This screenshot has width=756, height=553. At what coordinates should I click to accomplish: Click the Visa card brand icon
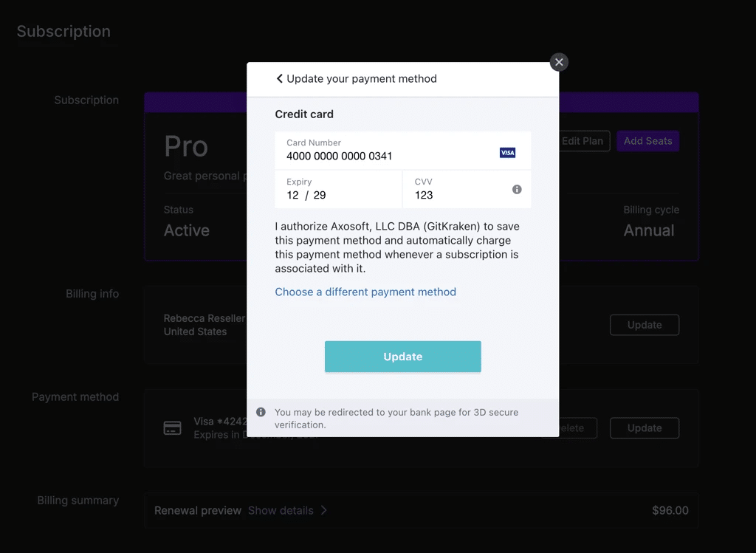pos(507,152)
